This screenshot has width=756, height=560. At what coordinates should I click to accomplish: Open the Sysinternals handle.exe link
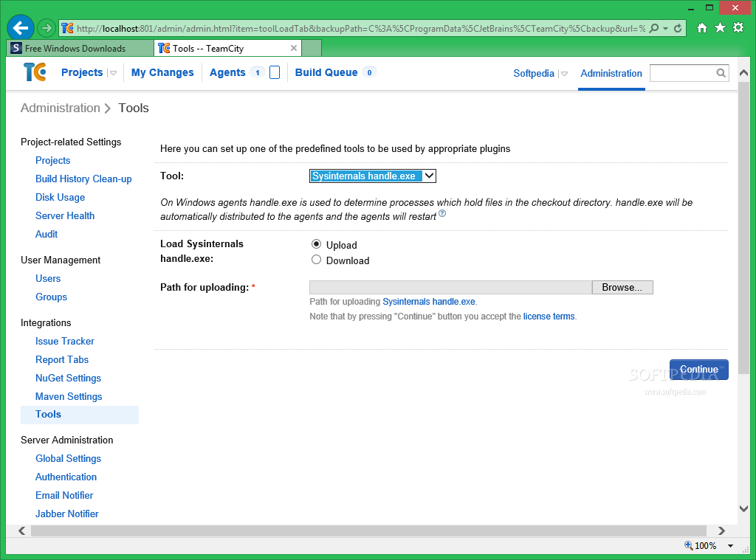click(x=429, y=302)
